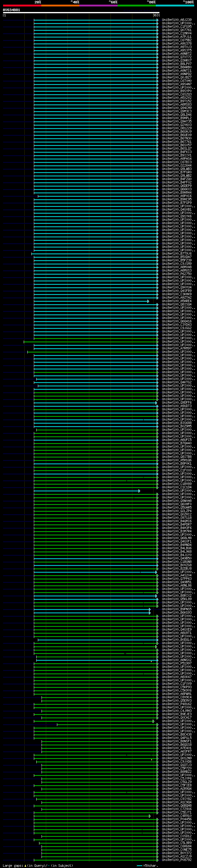Select the UniRef100_B0DUL0 label

[x=176, y=640]
